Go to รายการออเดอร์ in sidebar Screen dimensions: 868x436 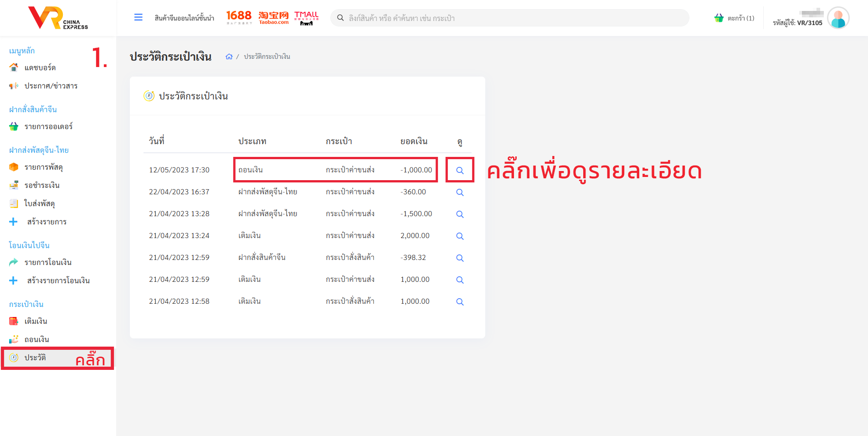pos(48,126)
